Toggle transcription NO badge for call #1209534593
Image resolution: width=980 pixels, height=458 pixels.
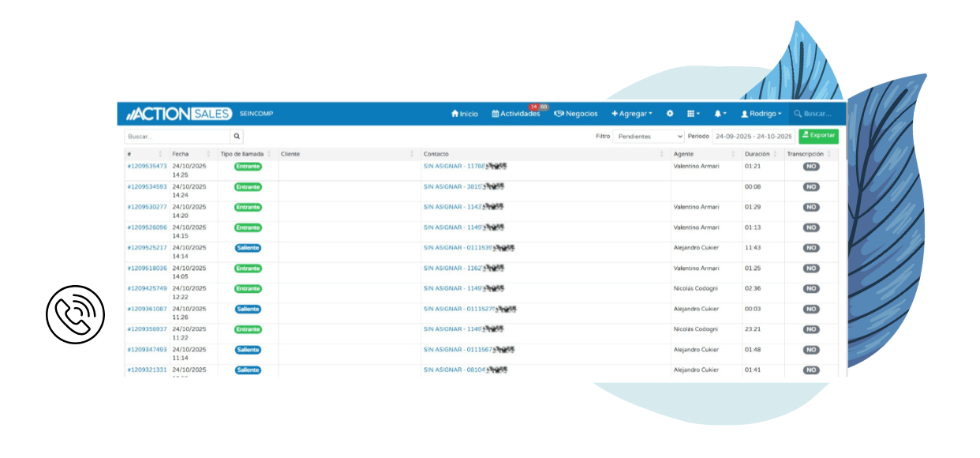pos(811,187)
